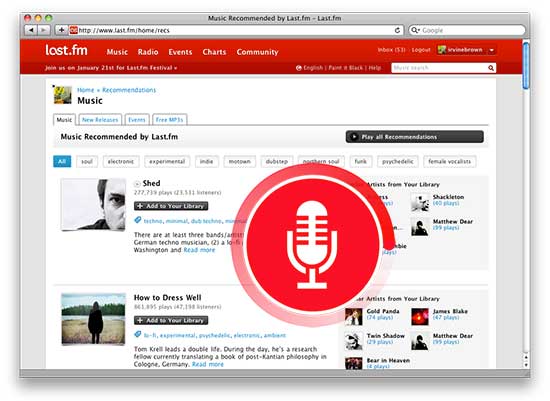Image resolution: width=550 pixels, height=401 pixels.
Task: Open the Inbox (53) link
Action: pyautogui.click(x=391, y=50)
